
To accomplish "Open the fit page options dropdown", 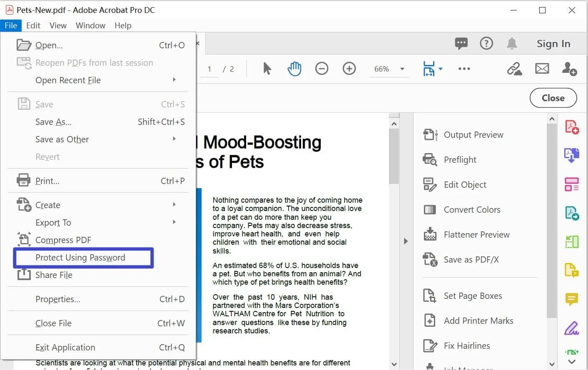I will [x=441, y=69].
